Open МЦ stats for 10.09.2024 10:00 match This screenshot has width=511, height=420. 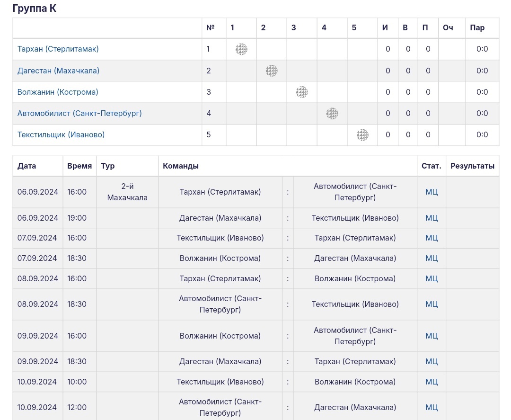(432, 382)
